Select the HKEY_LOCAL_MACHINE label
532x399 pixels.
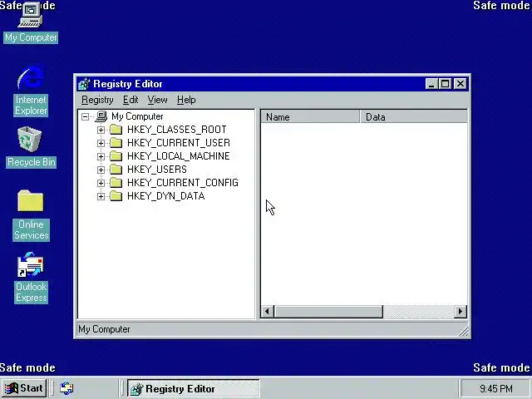tap(179, 156)
